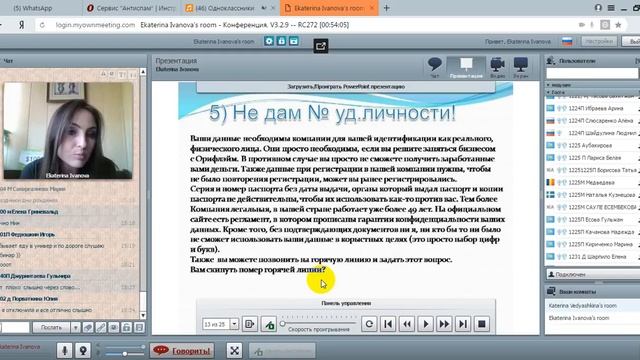Click the chat message input field
The image size is (640, 360).
coord(15,327)
